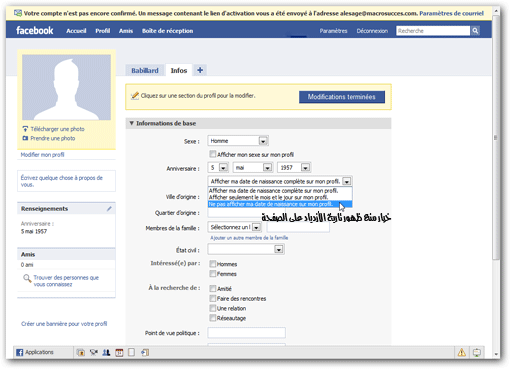Click the search magnifier icon in header
510x369 pixels.
[x=475, y=31]
